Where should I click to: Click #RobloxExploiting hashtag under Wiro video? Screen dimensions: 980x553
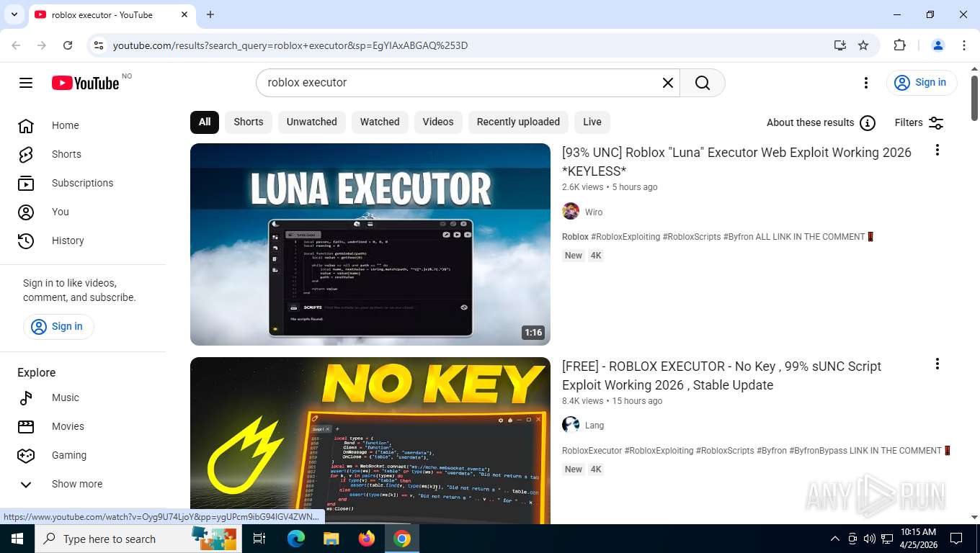625,237
